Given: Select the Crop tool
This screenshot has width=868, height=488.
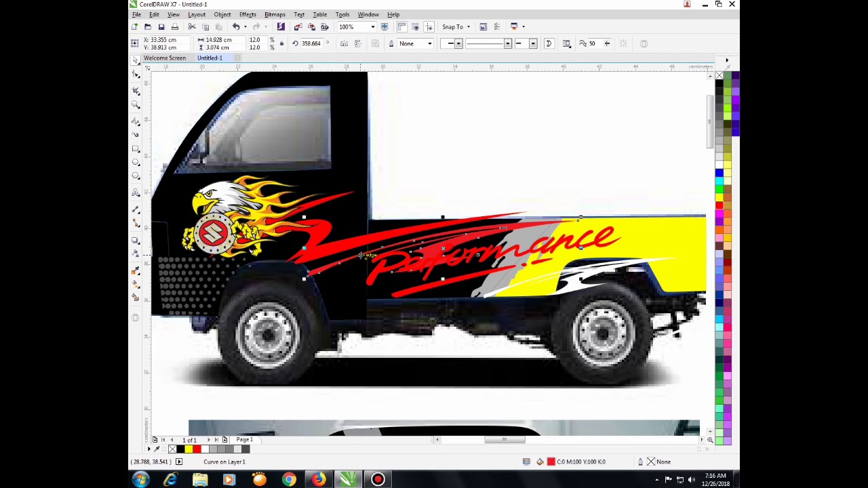Looking at the screenshot, I should coord(136,90).
